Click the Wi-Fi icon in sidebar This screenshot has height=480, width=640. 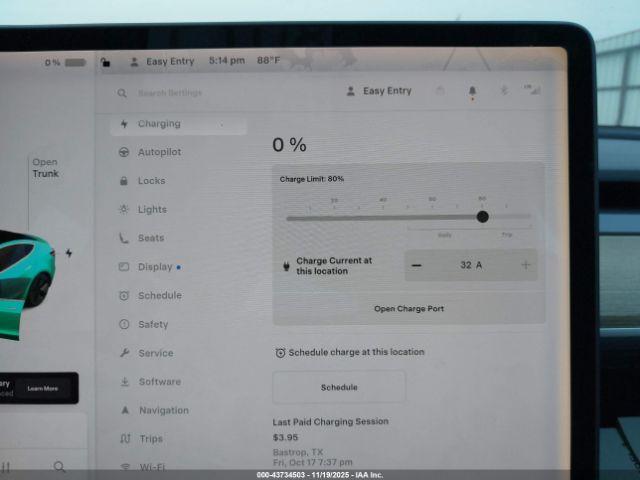[126, 467]
